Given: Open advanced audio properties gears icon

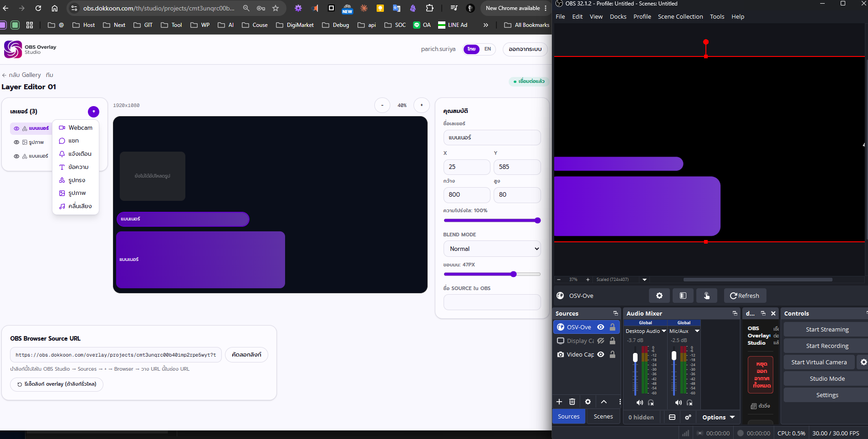Looking at the screenshot, I should click(688, 417).
